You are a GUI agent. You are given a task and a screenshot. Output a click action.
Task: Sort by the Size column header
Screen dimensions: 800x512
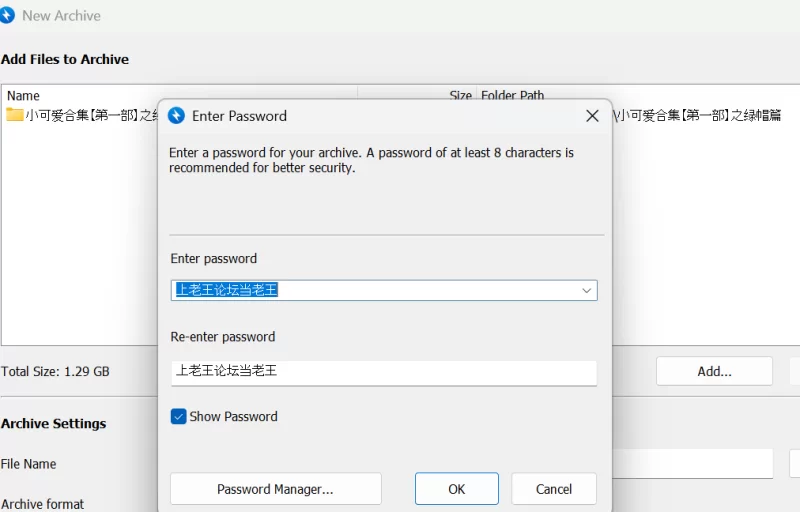click(460, 96)
